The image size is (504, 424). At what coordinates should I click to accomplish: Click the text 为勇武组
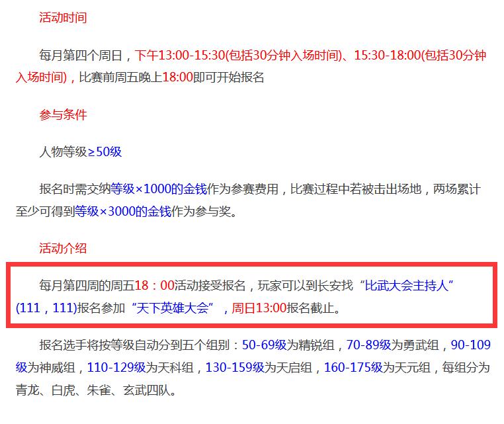pyautogui.click(x=415, y=345)
